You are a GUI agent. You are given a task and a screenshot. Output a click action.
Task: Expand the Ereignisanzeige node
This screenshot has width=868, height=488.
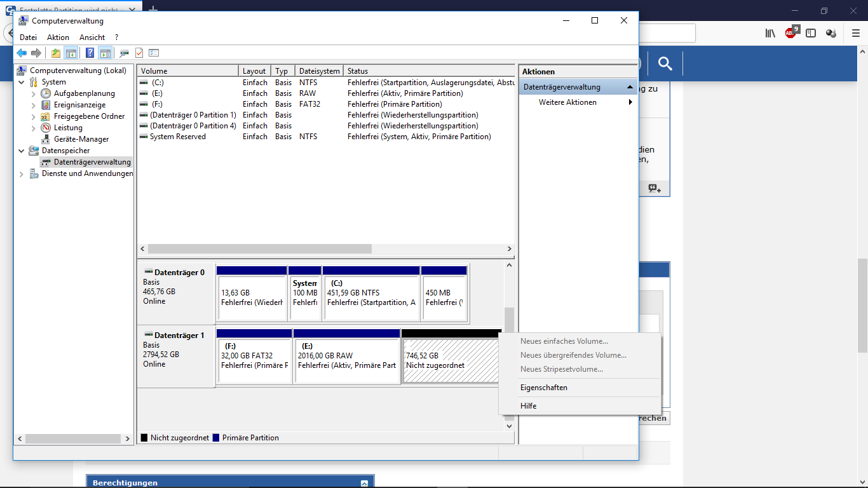coord(34,105)
